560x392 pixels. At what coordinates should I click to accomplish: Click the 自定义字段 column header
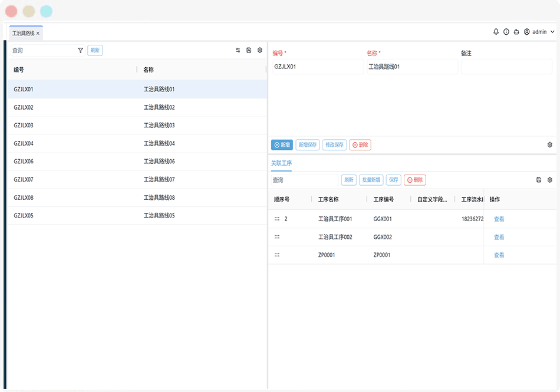click(x=432, y=200)
